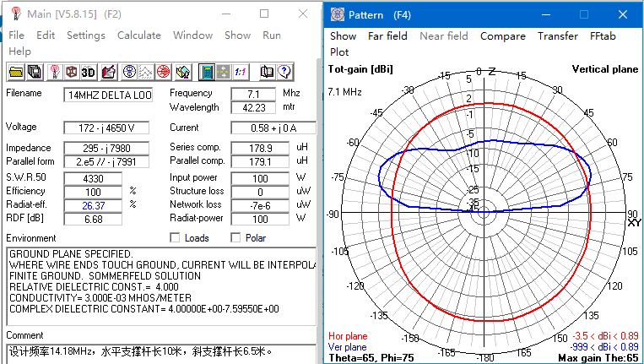The width and height of the screenshot is (644, 364).
Task: Open the Plot menu
Action: point(339,52)
